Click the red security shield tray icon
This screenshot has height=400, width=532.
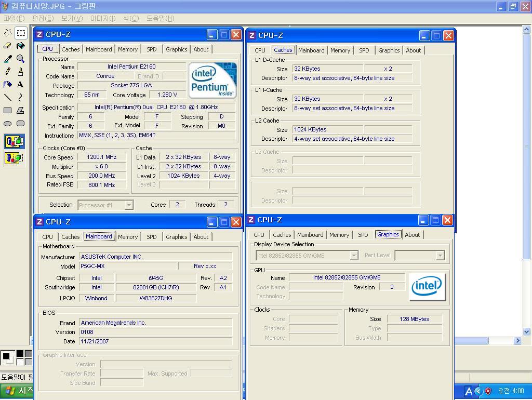point(488,391)
